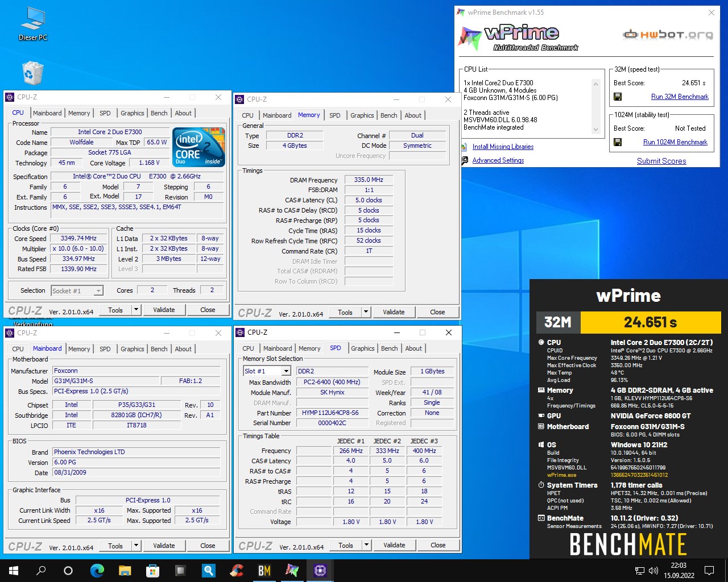Viewport: 728px width, 582px height.
Task: Open gray square app on taskbar
Action: (181, 571)
